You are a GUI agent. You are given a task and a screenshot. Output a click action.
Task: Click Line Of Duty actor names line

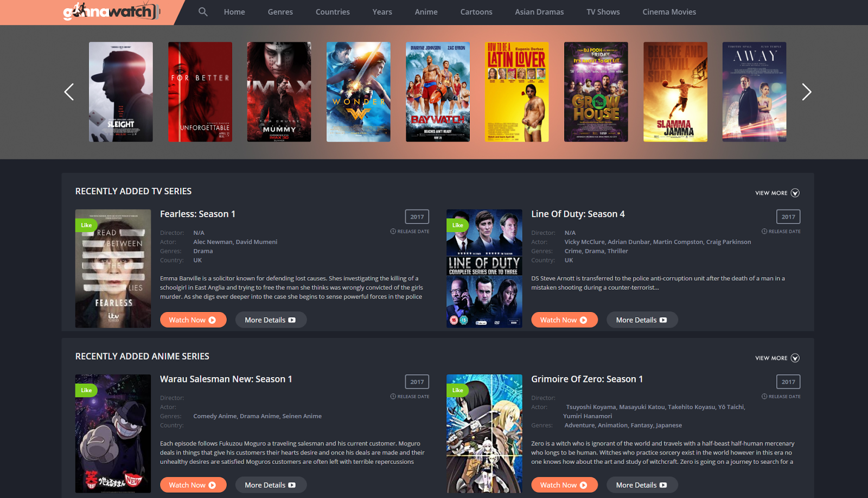pyautogui.click(x=658, y=242)
